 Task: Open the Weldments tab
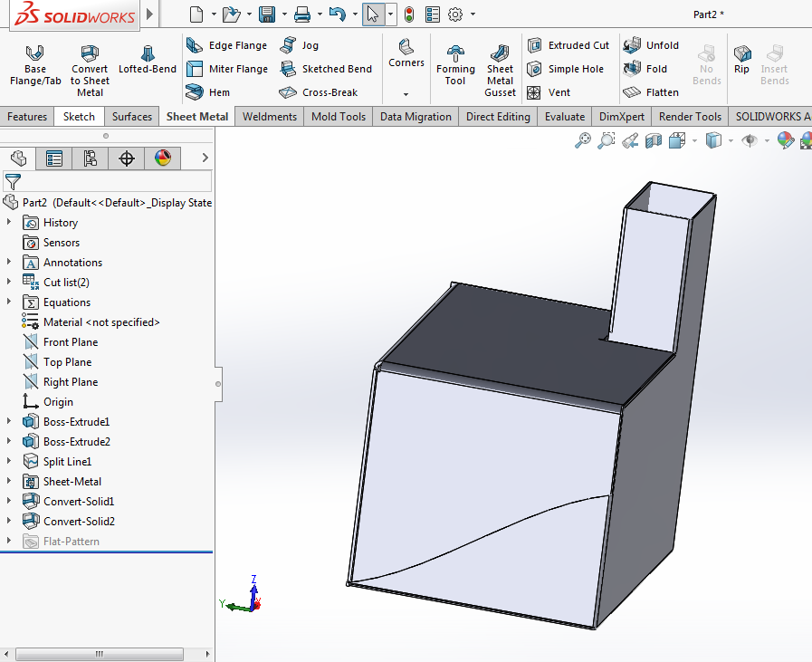(x=269, y=117)
